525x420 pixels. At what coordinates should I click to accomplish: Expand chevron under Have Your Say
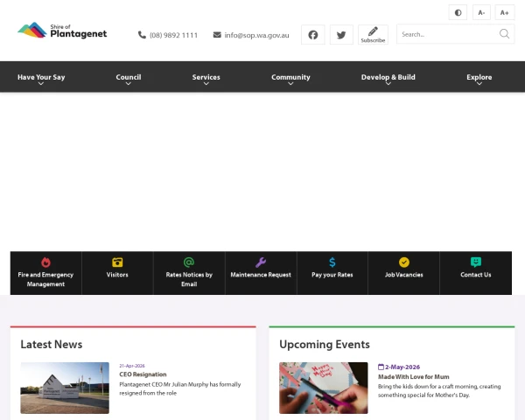pyautogui.click(x=41, y=84)
